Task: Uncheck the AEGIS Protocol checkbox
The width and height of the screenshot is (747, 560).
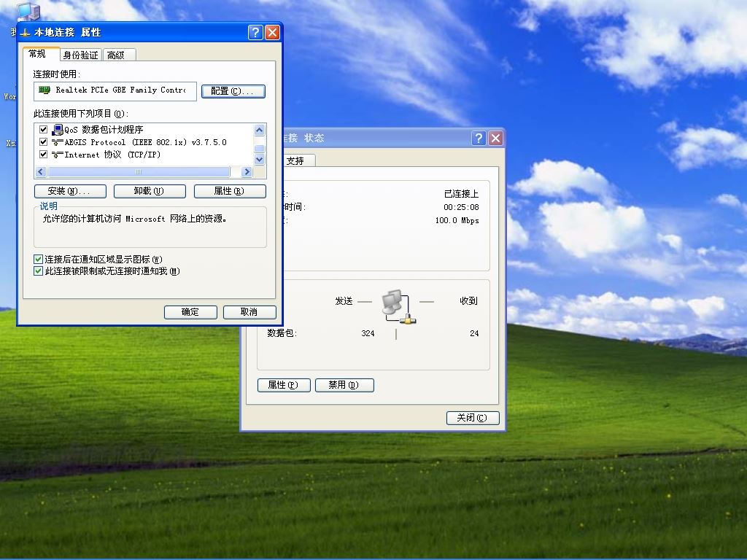Action: click(43, 142)
